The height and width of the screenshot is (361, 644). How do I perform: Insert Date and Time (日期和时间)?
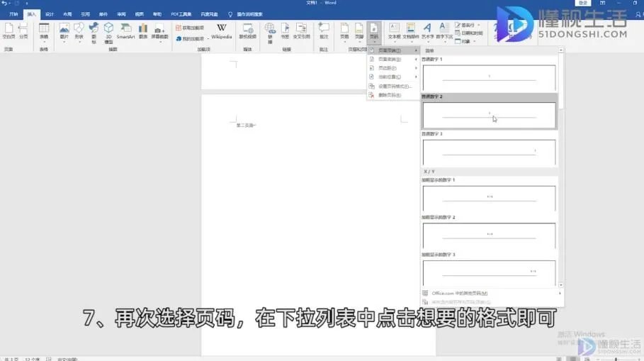click(x=468, y=33)
